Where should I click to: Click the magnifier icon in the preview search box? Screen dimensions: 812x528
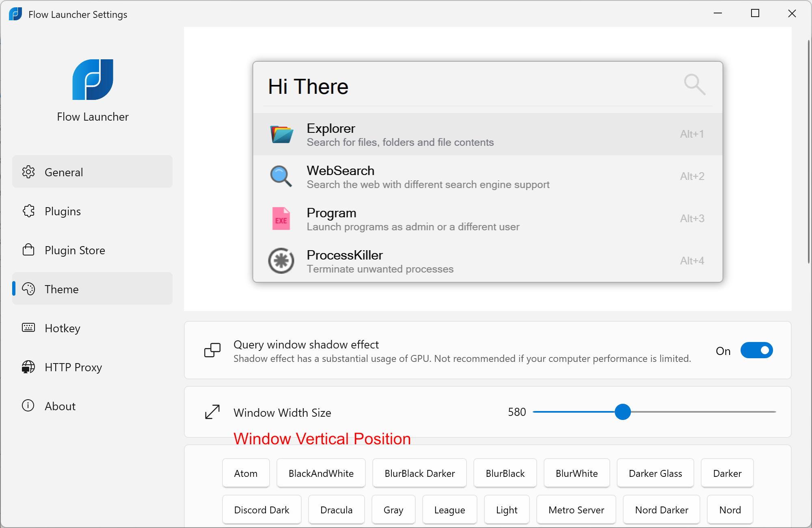[694, 84]
